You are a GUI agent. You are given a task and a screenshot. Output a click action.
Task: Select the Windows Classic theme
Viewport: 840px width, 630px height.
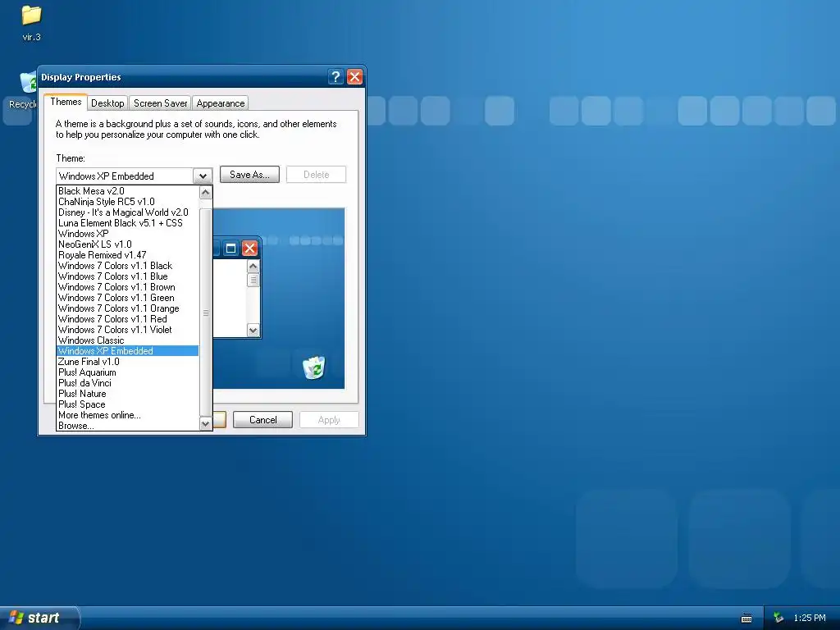[x=127, y=340]
